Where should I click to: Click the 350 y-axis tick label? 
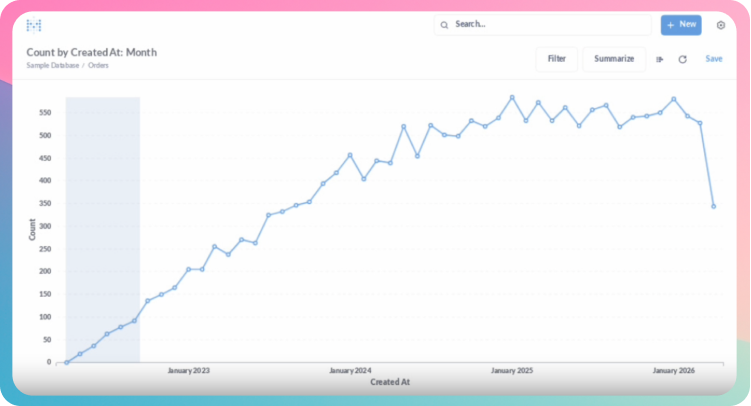click(45, 203)
